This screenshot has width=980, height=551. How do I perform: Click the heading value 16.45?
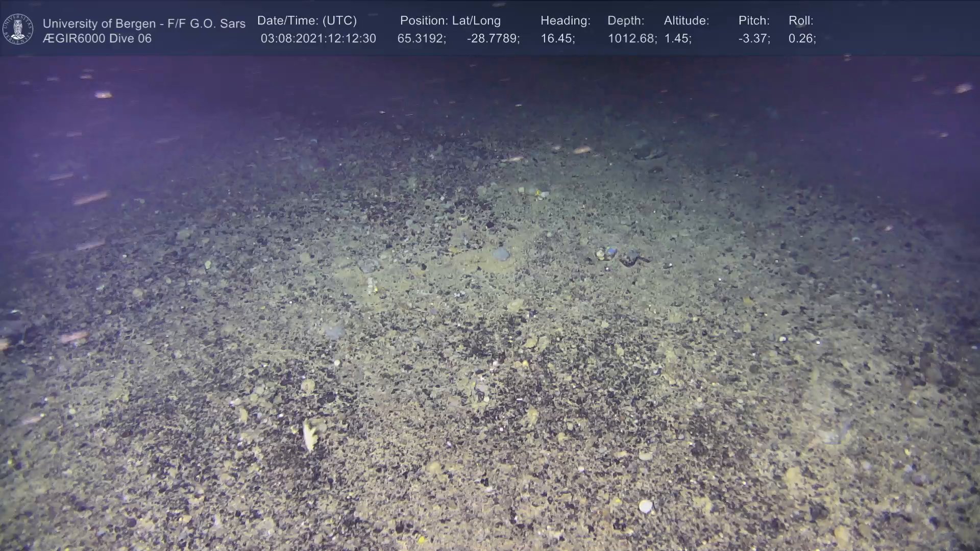click(557, 39)
